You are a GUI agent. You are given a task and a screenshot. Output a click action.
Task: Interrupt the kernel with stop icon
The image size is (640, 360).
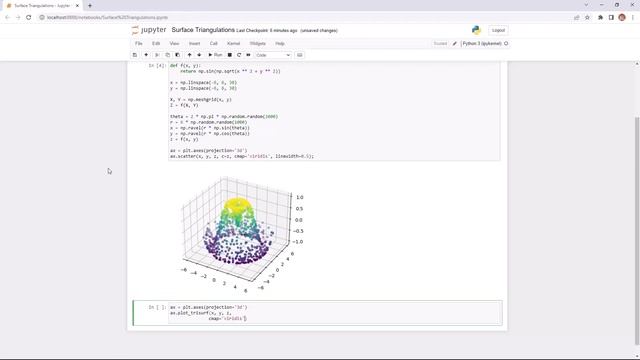pos(230,55)
